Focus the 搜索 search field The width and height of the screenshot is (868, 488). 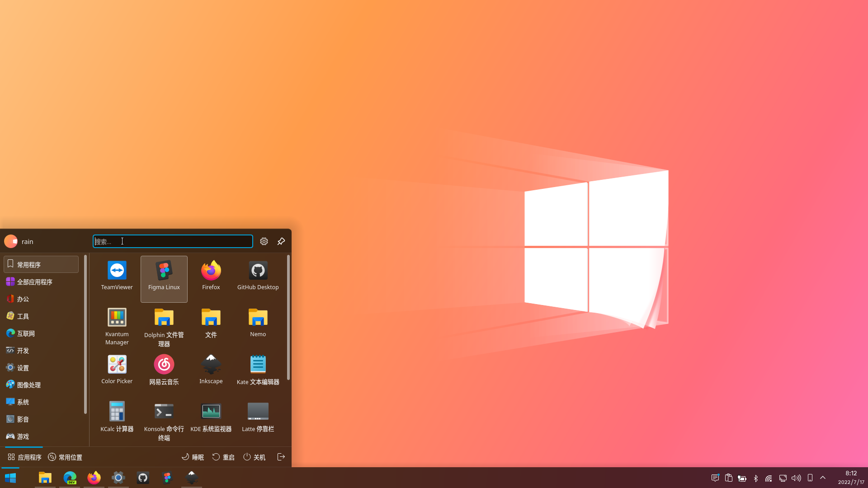coord(173,241)
